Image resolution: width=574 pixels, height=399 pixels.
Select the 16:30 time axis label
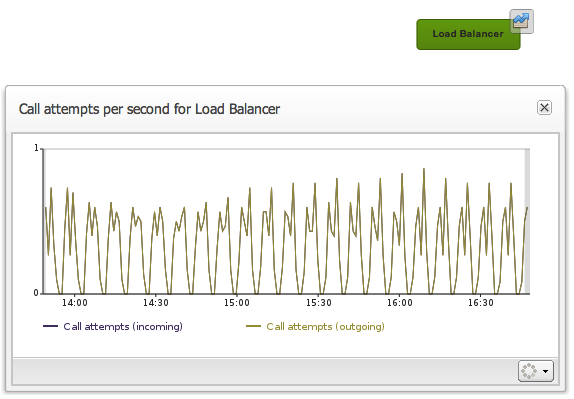(481, 303)
